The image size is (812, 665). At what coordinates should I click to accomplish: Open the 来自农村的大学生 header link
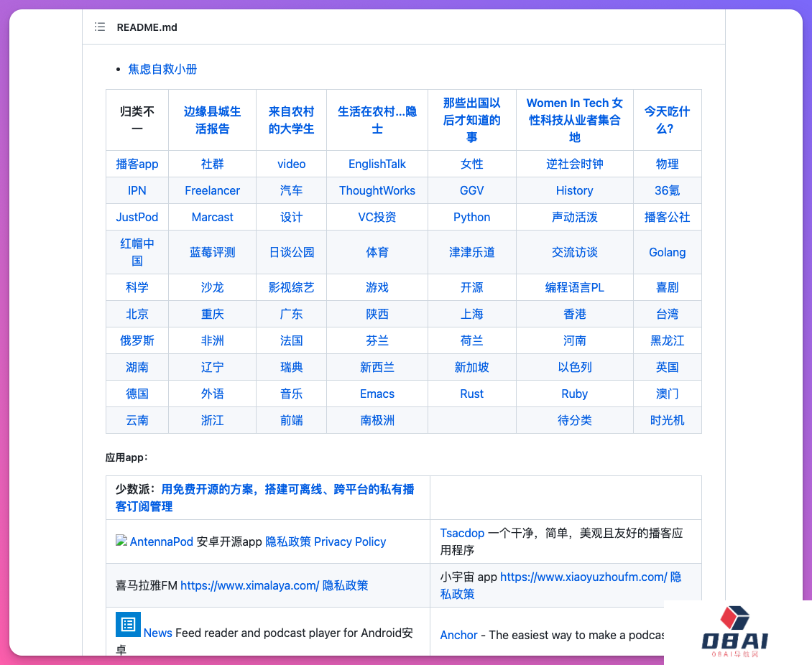click(291, 120)
